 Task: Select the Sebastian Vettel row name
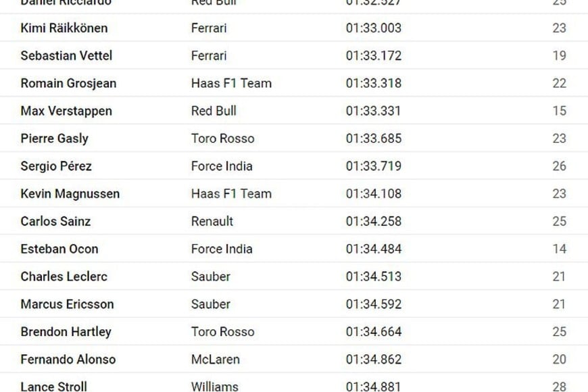click(66, 55)
